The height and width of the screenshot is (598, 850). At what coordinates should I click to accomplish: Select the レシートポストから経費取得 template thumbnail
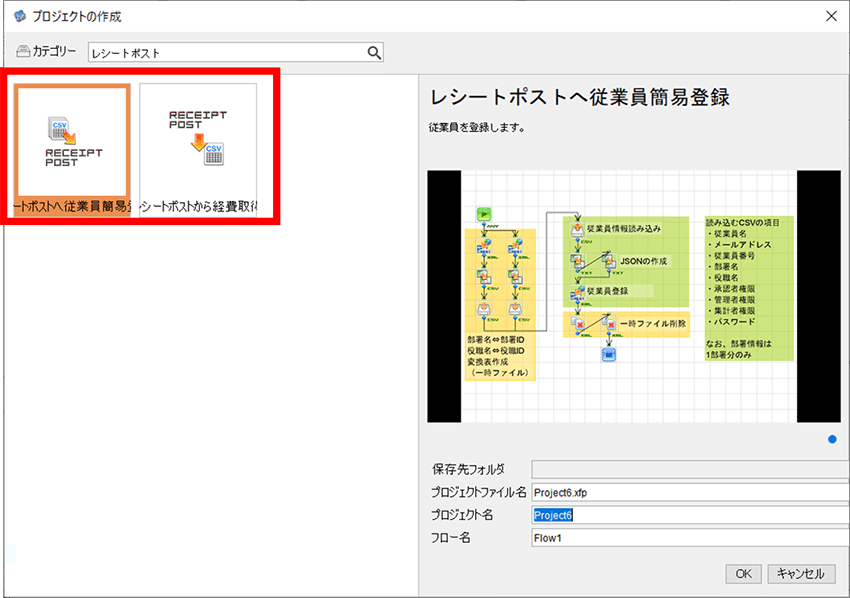(198, 150)
